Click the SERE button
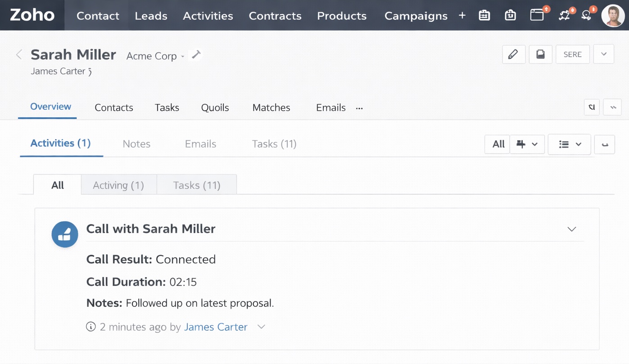Viewport: 629px width, 364px height. [572, 54]
